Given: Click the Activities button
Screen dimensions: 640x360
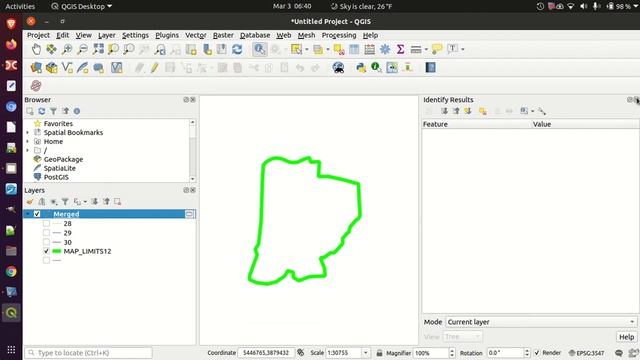Looking at the screenshot, I should pos(20,6).
